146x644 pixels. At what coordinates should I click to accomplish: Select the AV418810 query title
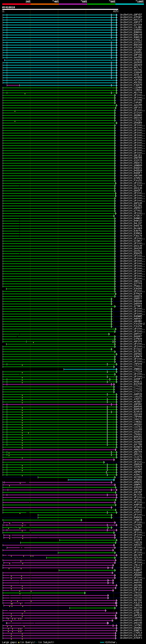coord(8,8)
